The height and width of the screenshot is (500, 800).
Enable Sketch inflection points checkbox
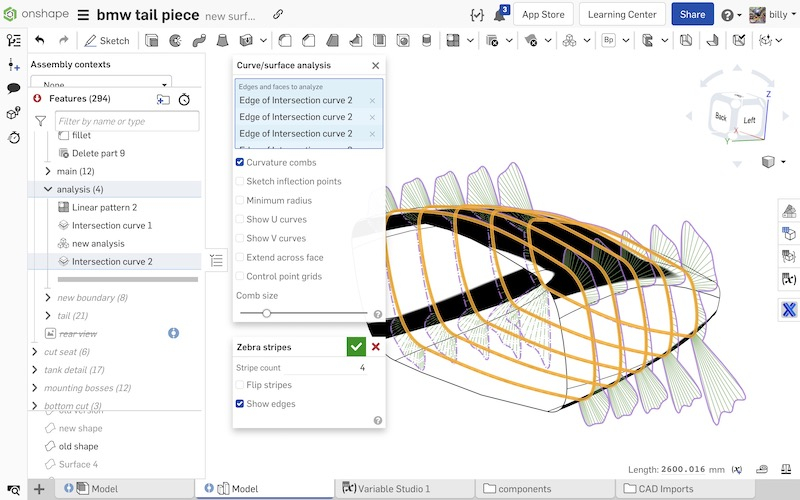click(x=239, y=181)
